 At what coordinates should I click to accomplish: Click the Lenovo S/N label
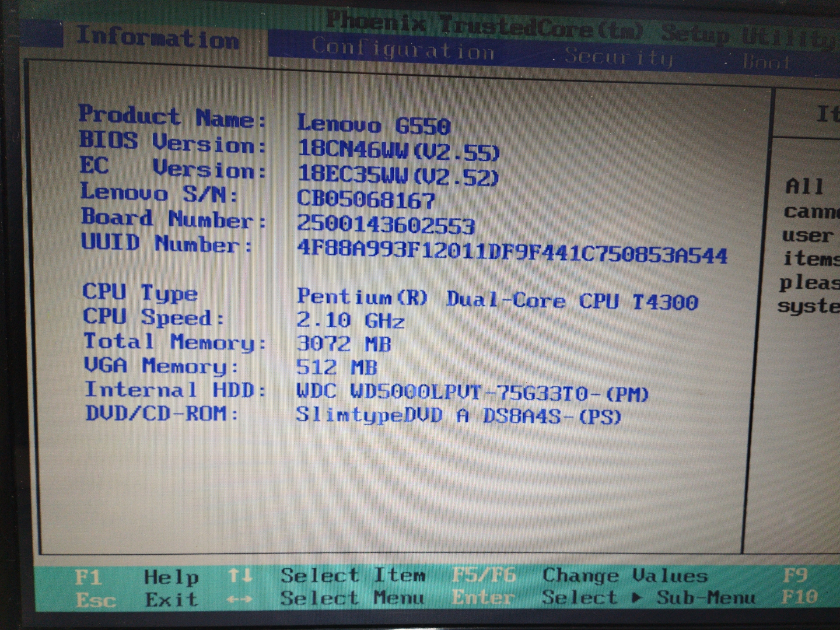click(159, 193)
